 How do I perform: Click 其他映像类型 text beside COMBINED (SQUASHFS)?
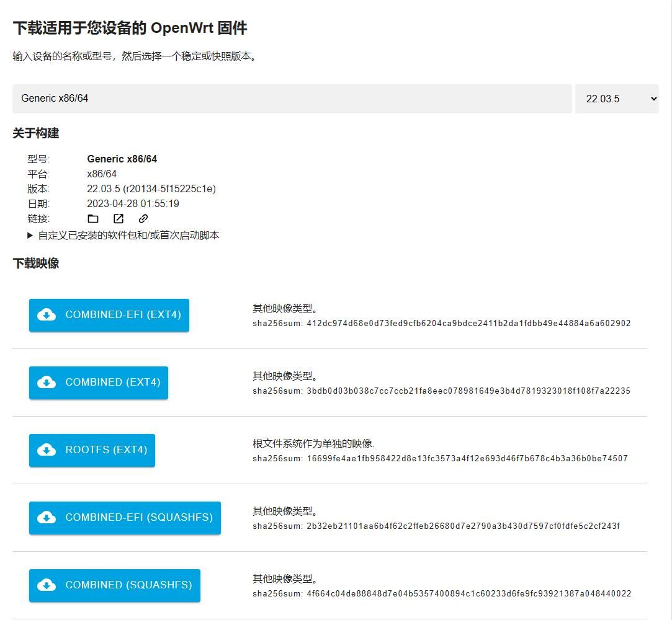click(285, 579)
